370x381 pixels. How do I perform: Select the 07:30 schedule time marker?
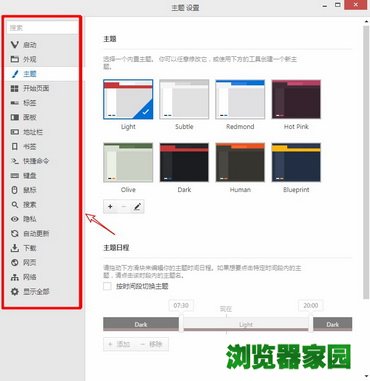[181, 305]
